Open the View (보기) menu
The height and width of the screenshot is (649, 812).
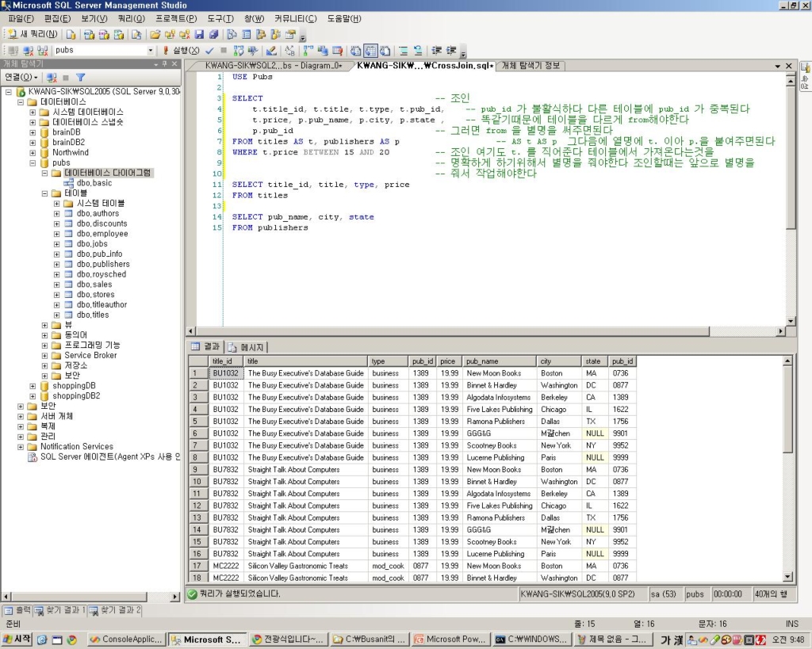point(94,19)
